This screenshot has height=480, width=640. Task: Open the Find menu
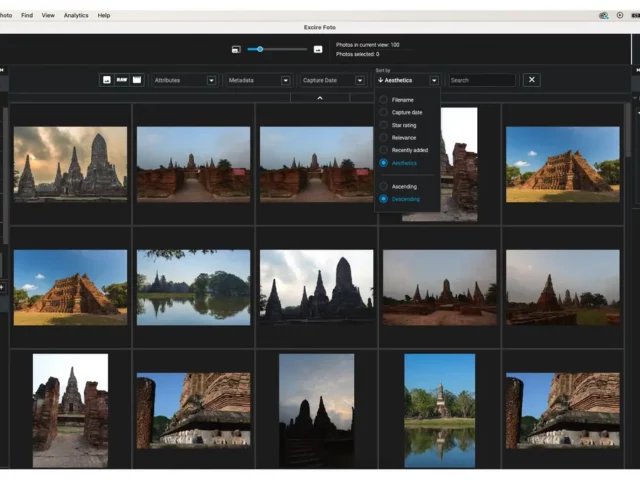[27, 16]
